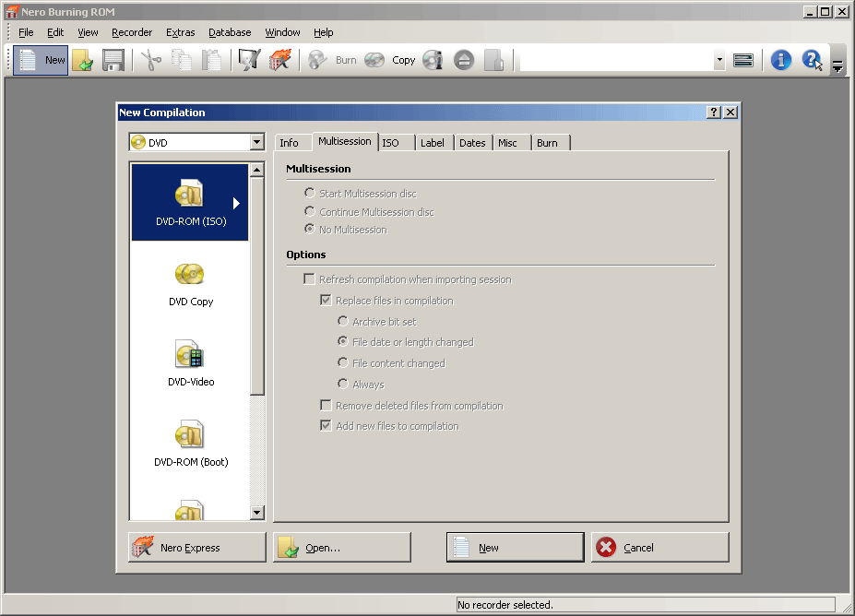Click the What's This help cursor icon

coord(812,60)
